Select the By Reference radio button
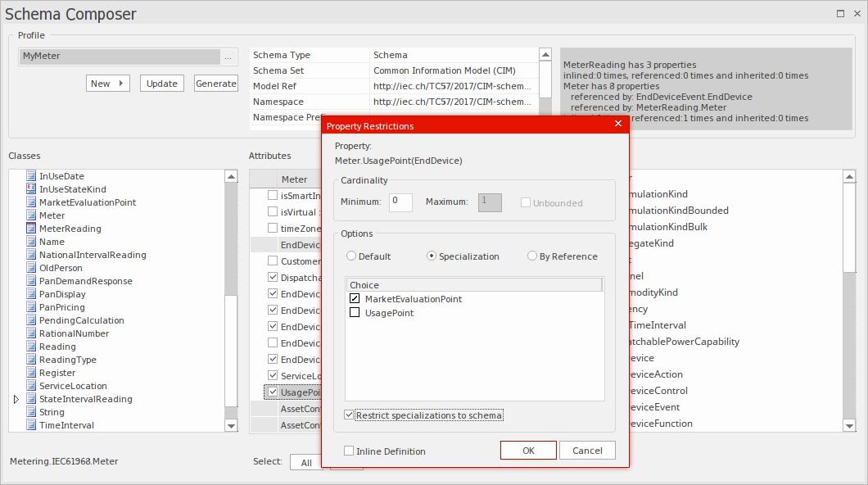Screen dimensions: 868x485 pyautogui.click(x=533, y=255)
